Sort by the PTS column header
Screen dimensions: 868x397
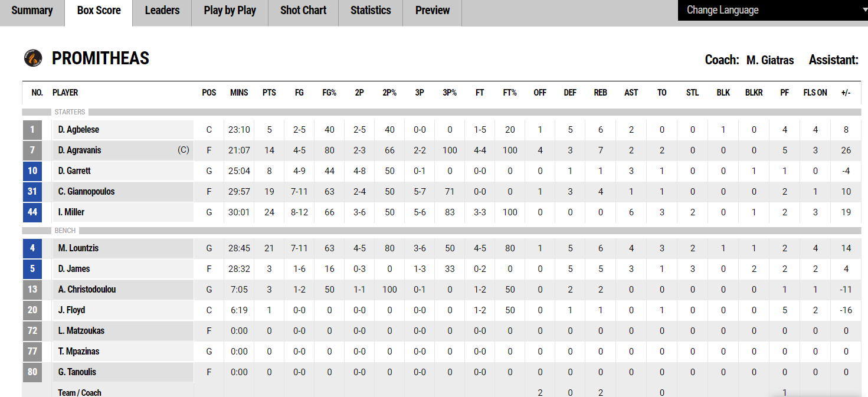click(269, 93)
